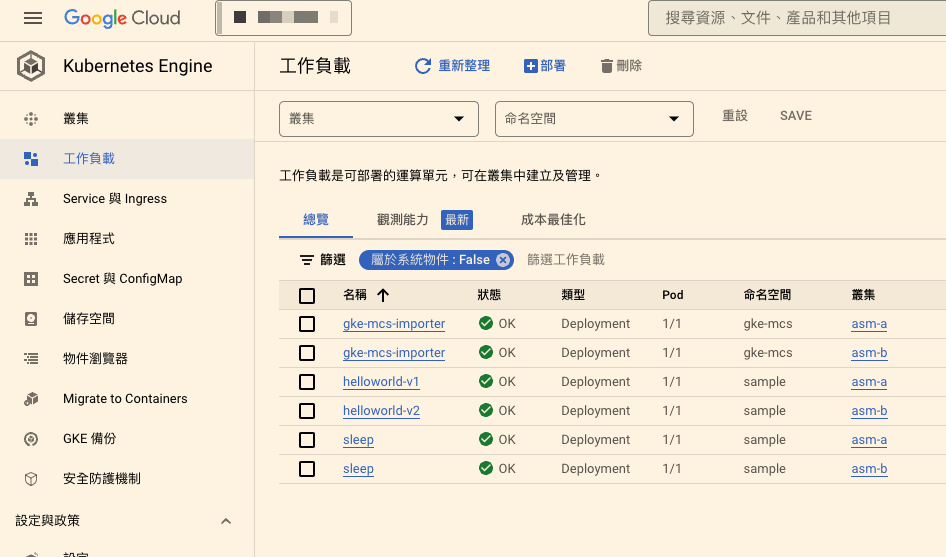Click the 篩選 filter lines icon
This screenshot has height=557, width=946.
click(x=306, y=260)
